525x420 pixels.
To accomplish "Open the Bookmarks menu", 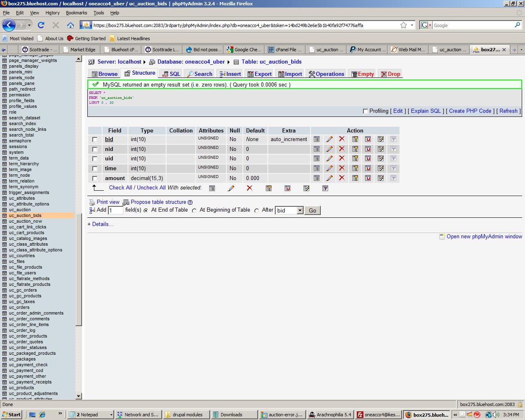I will click(x=76, y=13).
